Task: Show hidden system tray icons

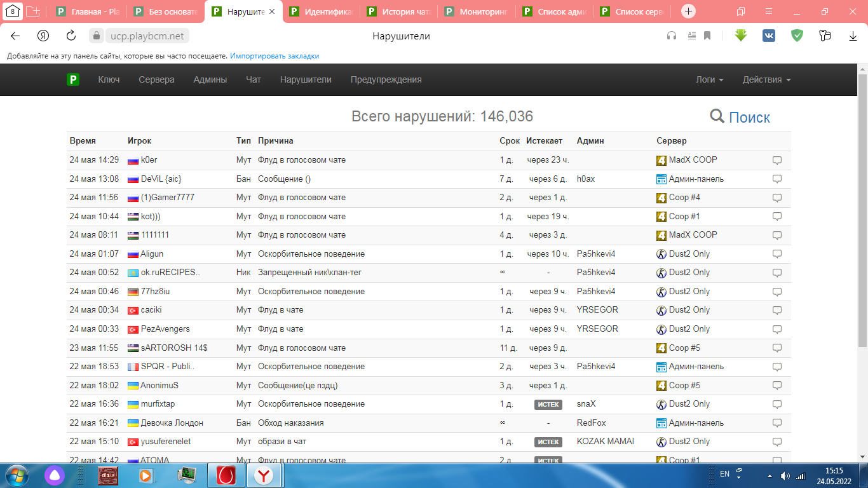Action: pos(770,475)
